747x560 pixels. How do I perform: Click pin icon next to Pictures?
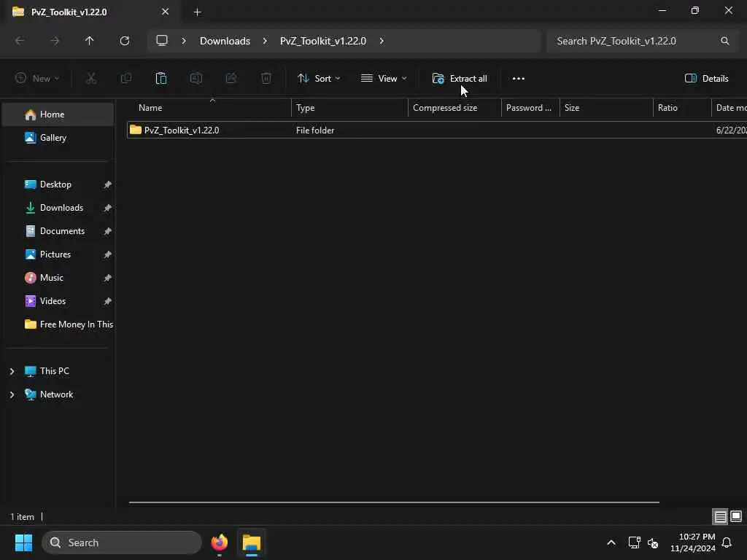108,254
